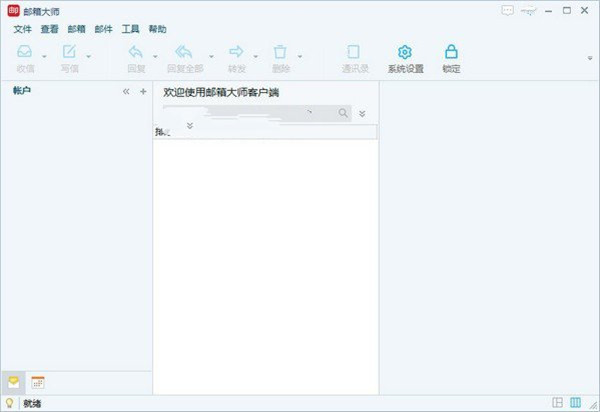Click the search magnifier button
600x412 pixels.
(344, 114)
